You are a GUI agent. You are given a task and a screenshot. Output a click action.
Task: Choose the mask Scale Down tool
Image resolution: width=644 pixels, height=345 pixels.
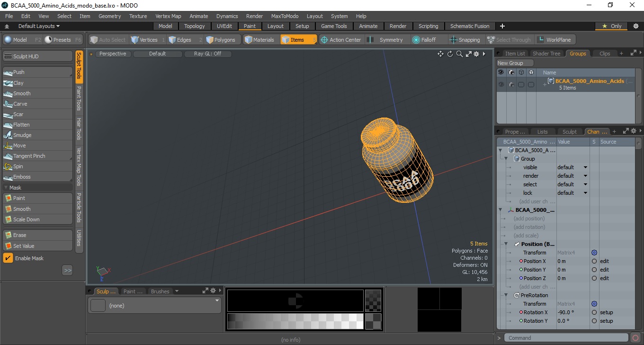click(x=38, y=219)
